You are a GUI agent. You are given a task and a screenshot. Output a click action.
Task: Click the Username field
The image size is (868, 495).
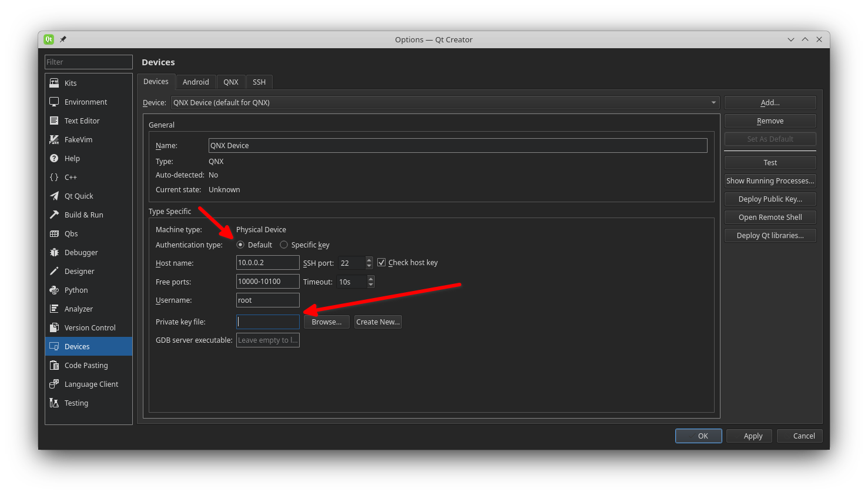click(268, 300)
